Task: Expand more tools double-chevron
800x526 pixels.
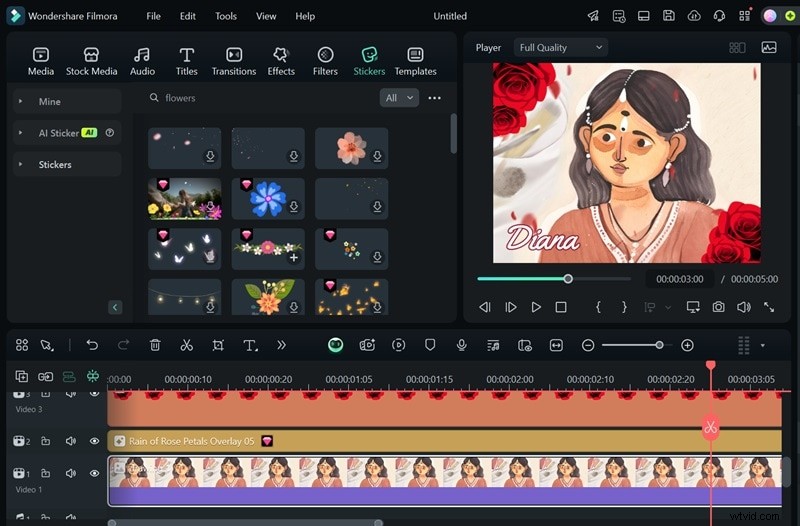Action: [281, 345]
